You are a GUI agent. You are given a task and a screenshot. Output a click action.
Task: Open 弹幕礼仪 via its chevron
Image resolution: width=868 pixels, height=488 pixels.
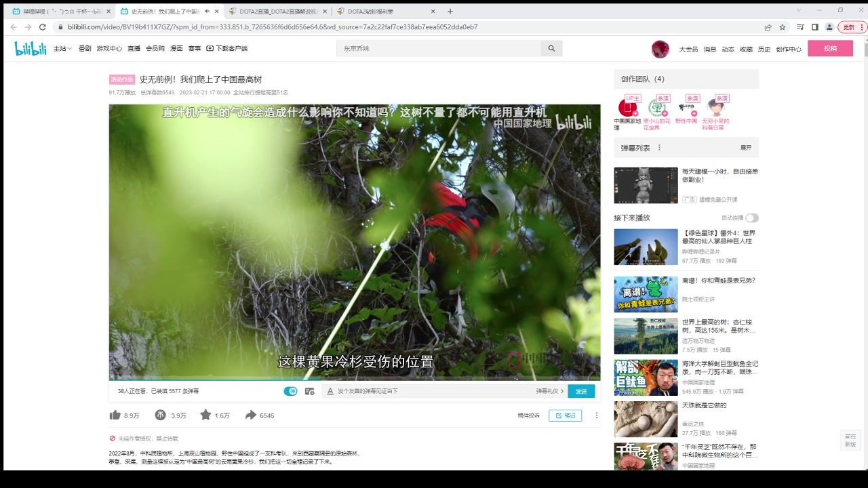pos(548,391)
